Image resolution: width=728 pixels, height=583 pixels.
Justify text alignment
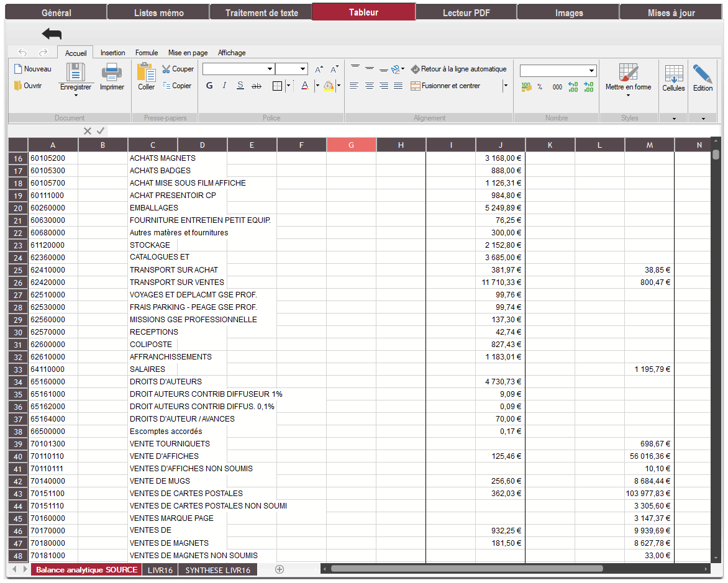point(398,86)
